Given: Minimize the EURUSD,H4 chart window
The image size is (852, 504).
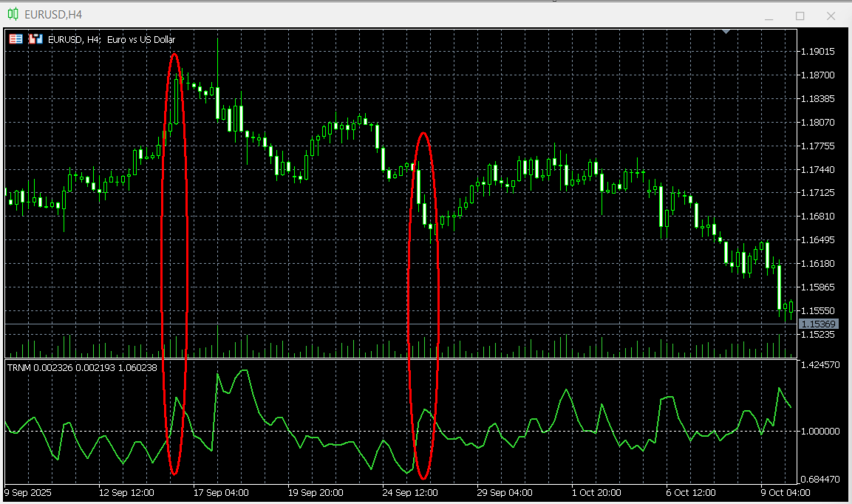Looking at the screenshot, I should coord(768,16).
